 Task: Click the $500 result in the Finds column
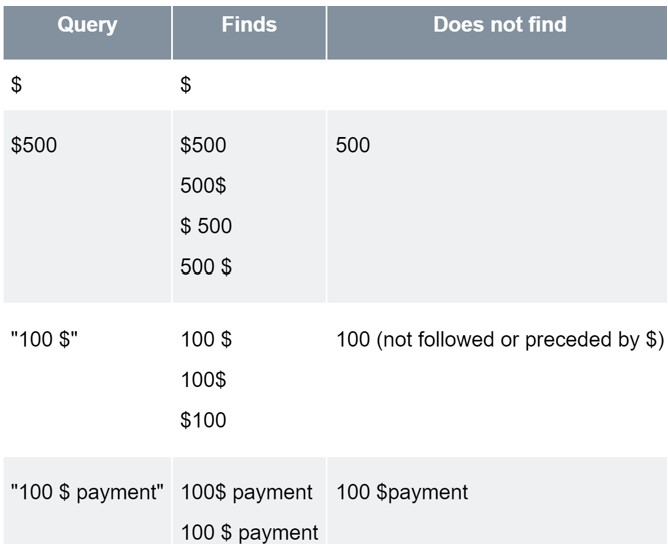pos(203,145)
